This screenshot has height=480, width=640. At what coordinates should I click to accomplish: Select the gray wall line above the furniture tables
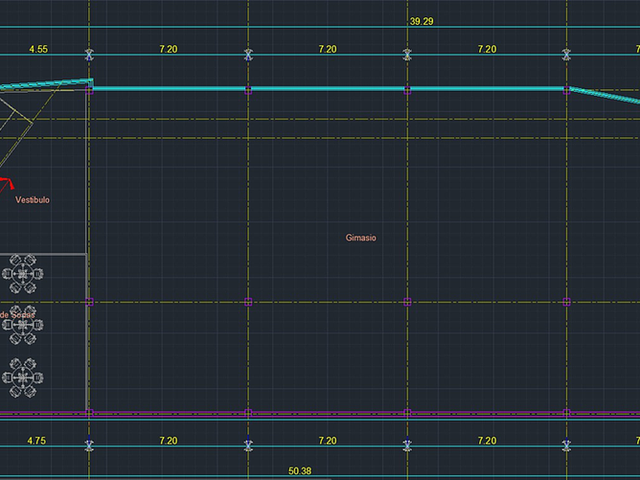click(x=43, y=255)
